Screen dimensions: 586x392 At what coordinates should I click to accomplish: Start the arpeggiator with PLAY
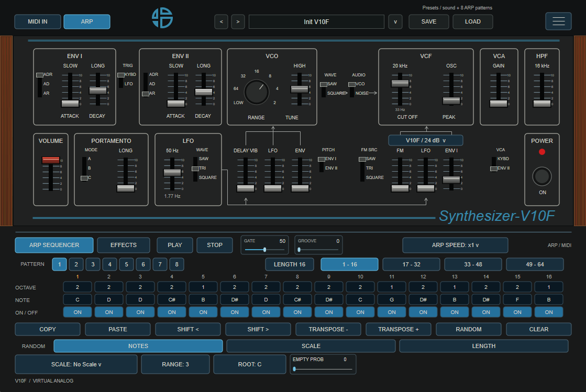(x=175, y=245)
